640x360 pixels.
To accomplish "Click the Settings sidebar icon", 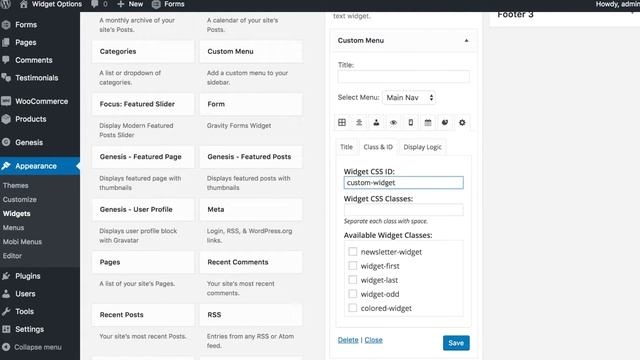I will [x=6, y=329].
